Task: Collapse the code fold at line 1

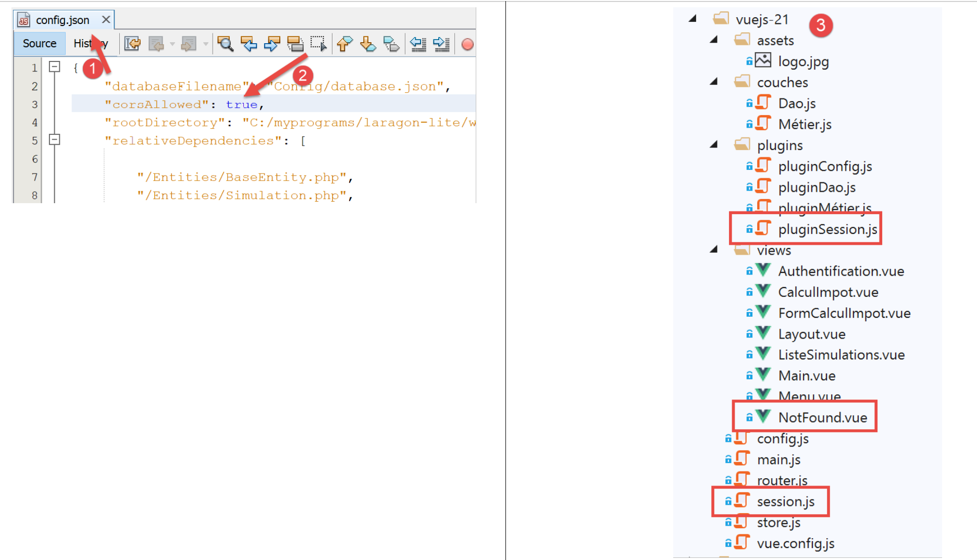Action: click(x=54, y=67)
